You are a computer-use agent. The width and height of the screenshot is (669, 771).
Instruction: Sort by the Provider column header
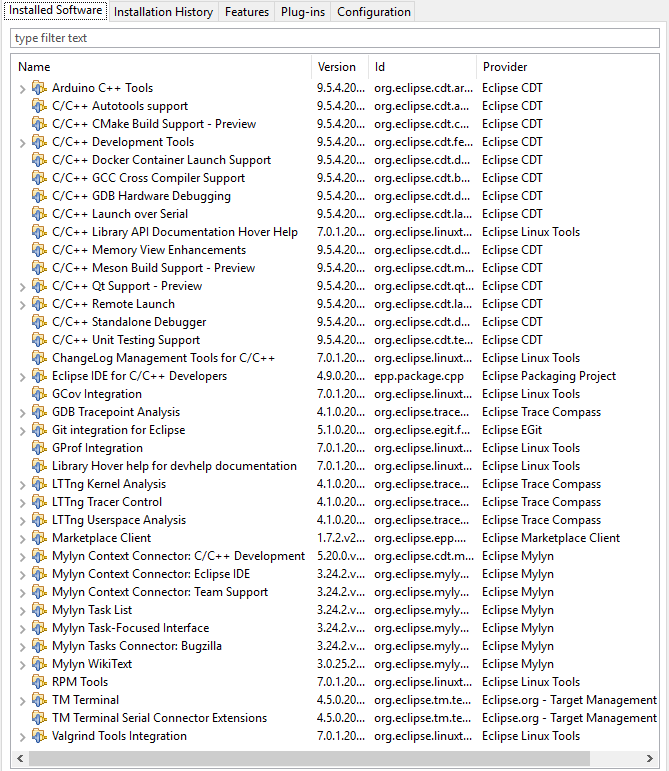505,67
